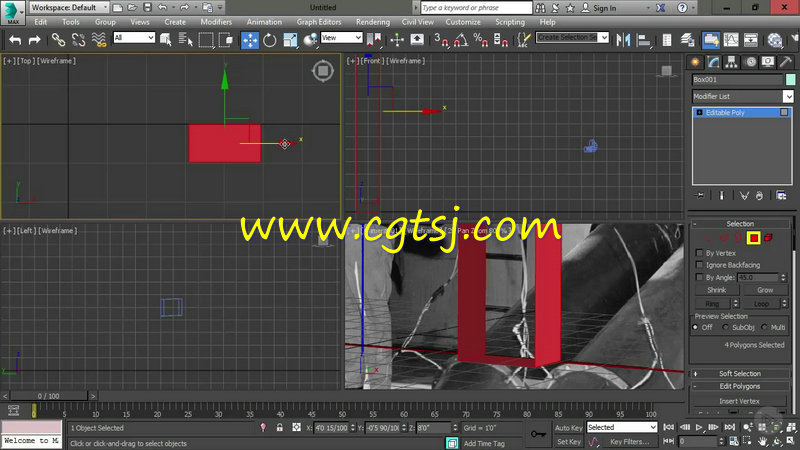Collapse the Selection rollout header
Image resolution: width=800 pixels, height=450 pixels.
click(740, 223)
